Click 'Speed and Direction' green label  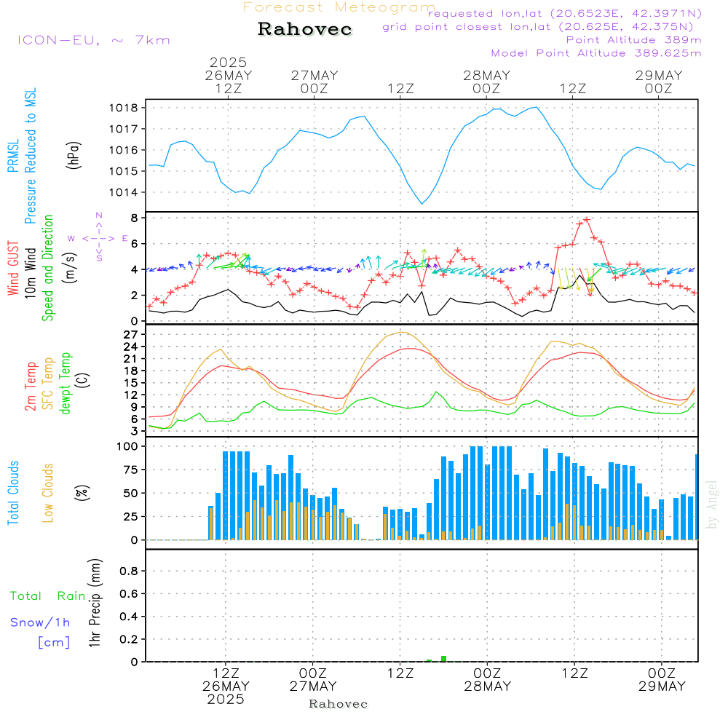pos(47,268)
